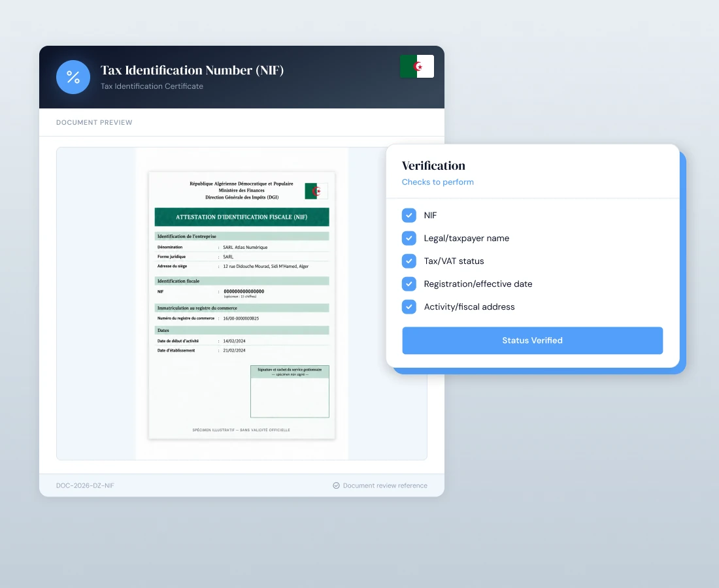The height and width of the screenshot is (588, 719).
Task: Click the Algerian flag in card header
Action: 417,67
